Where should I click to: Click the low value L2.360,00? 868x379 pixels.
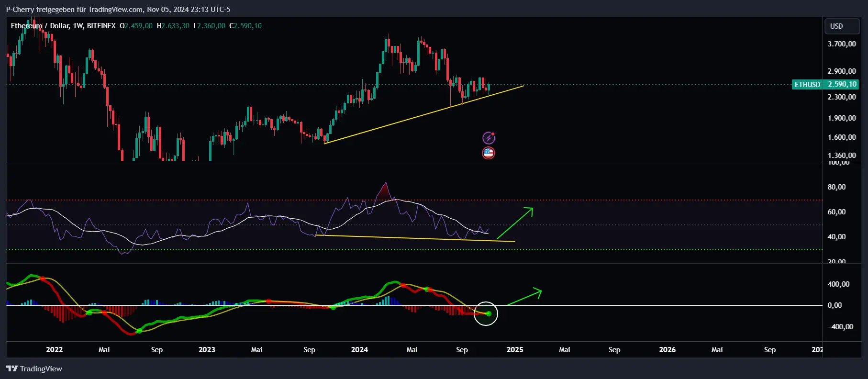(x=209, y=26)
